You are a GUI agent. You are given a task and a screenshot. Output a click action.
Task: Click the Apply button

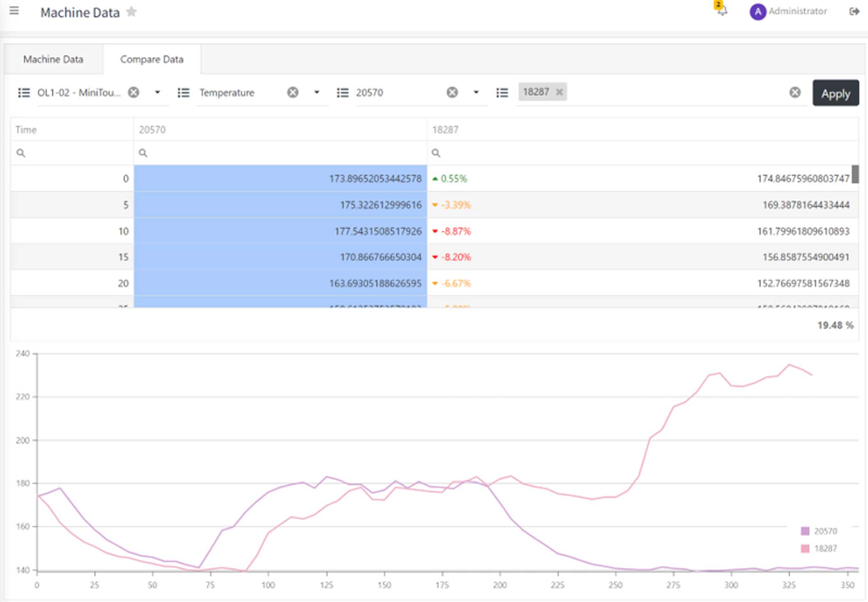tap(835, 93)
